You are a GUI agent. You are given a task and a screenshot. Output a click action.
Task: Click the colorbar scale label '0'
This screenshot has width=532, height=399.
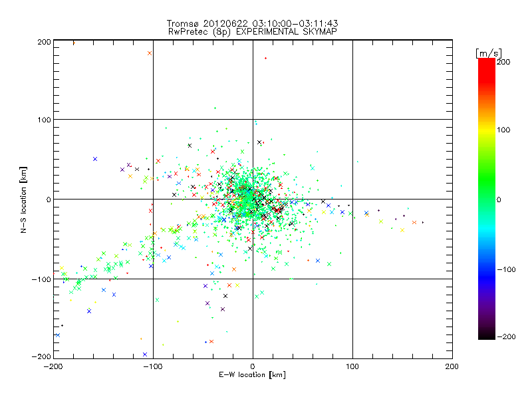point(499,199)
